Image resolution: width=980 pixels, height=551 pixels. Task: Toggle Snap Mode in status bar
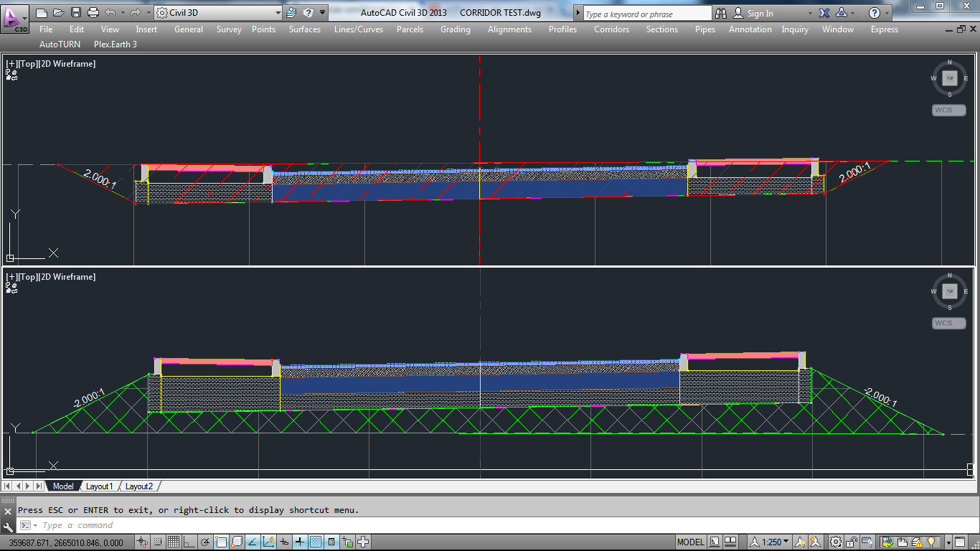coord(158,542)
